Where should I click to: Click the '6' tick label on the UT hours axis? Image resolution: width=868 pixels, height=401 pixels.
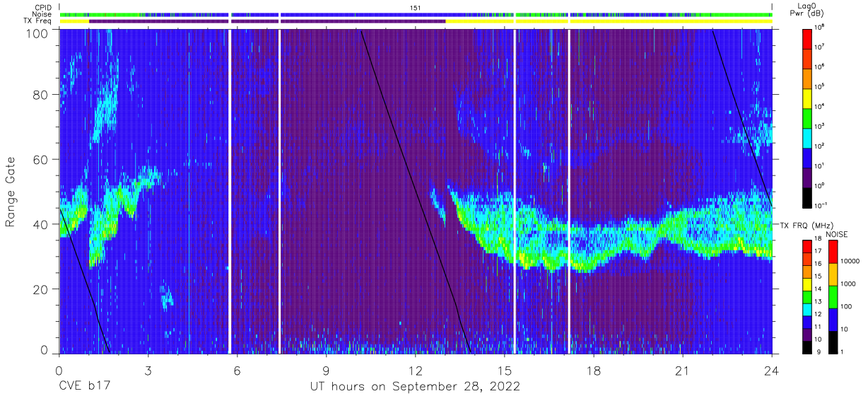click(237, 370)
